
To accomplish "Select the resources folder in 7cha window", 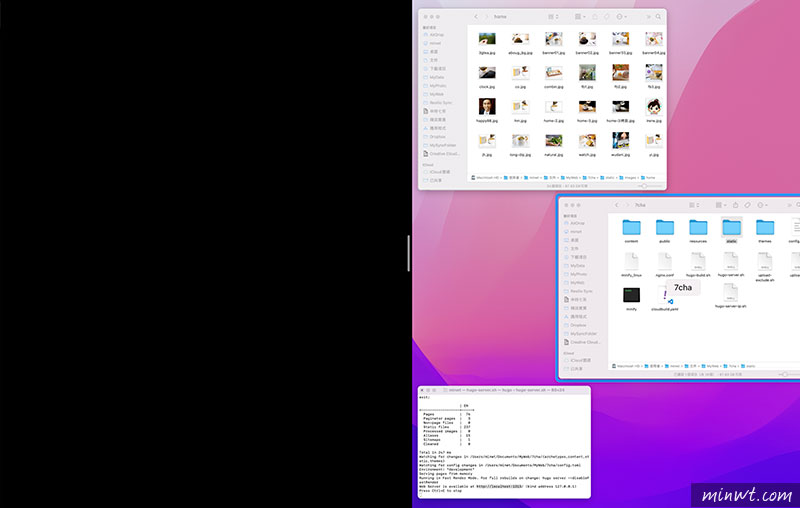I will (698, 227).
